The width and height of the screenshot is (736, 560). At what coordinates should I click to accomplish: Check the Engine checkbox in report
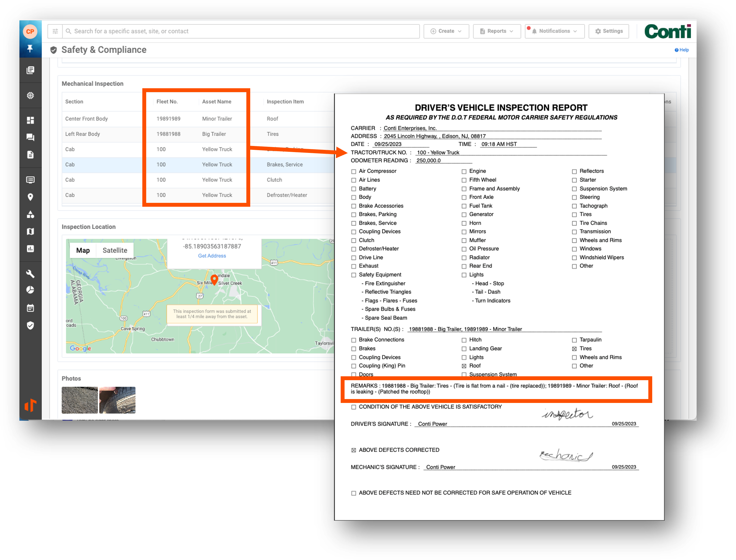pyautogui.click(x=464, y=171)
